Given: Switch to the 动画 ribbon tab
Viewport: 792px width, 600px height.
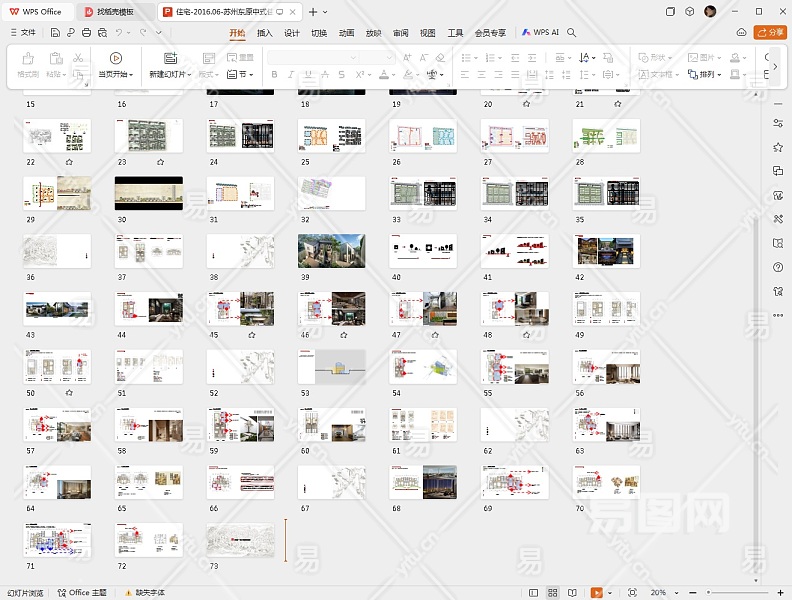Looking at the screenshot, I should click(x=346, y=33).
